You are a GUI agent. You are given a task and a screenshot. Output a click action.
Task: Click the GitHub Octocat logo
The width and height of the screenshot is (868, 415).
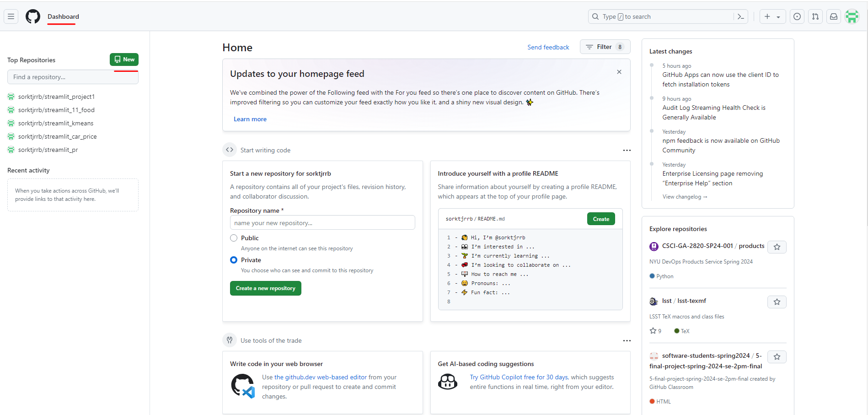point(33,16)
